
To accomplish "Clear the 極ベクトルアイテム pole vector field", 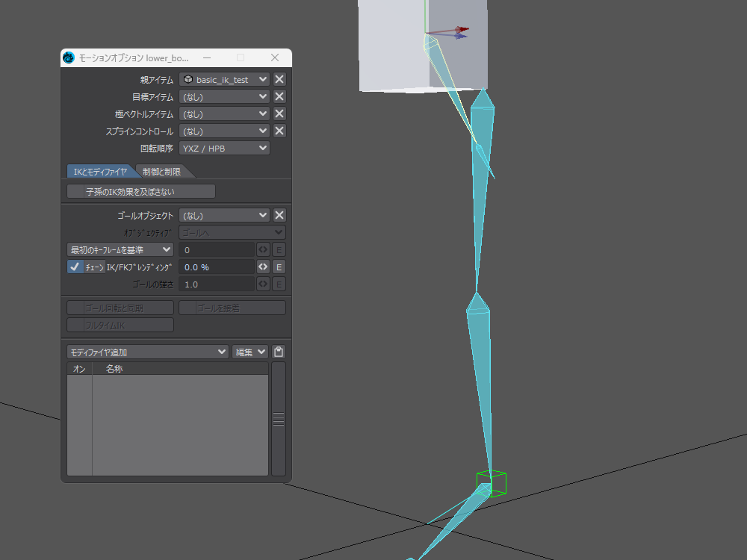I will (279, 113).
